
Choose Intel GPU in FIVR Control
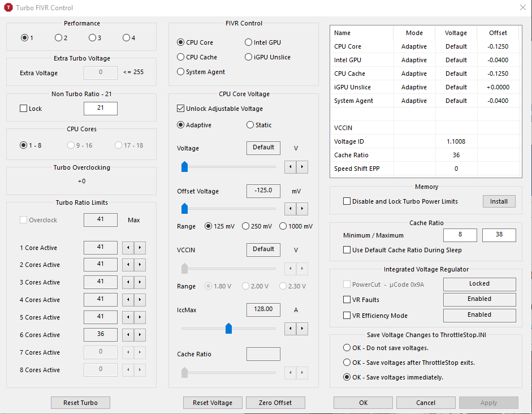(x=263, y=42)
